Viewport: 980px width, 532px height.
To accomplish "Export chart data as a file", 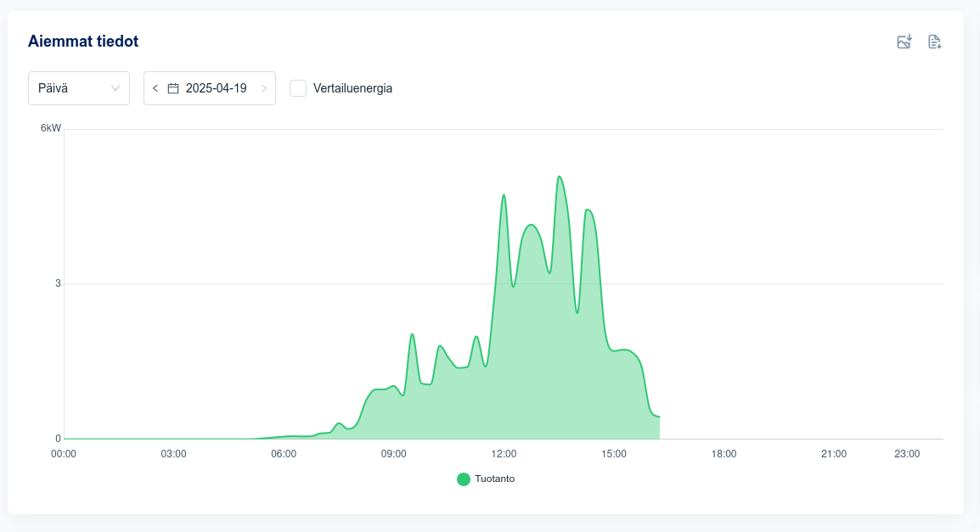I will (x=934, y=42).
